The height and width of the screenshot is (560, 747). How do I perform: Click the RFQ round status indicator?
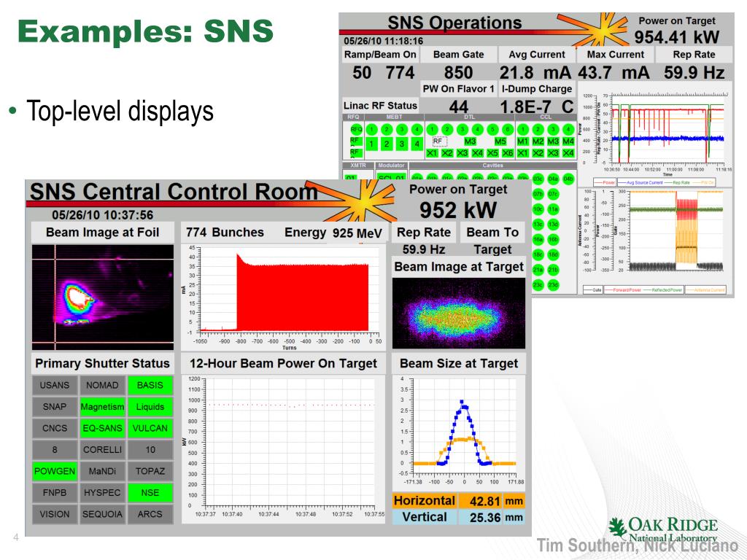[x=356, y=130]
